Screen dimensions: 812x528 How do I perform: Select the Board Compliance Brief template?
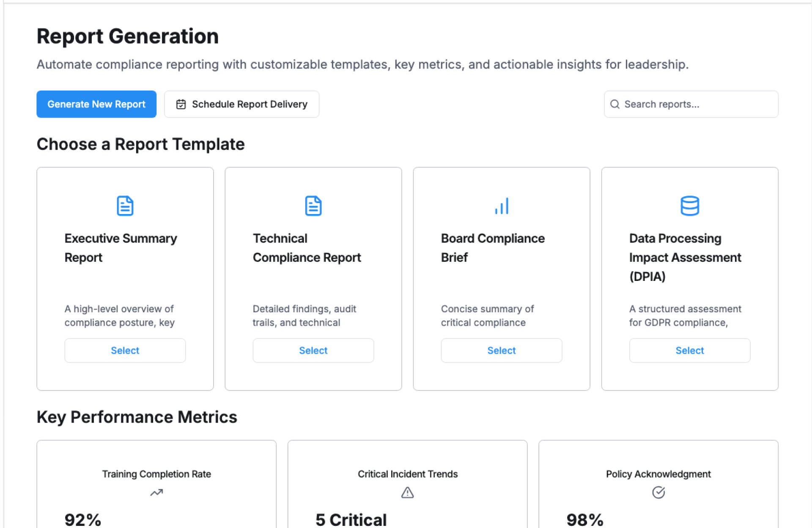tap(501, 350)
